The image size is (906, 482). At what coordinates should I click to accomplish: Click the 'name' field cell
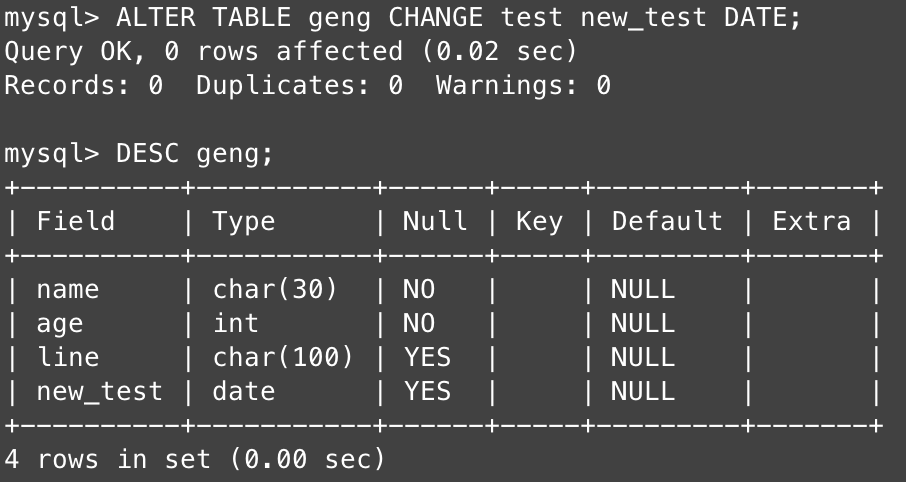(x=68, y=290)
